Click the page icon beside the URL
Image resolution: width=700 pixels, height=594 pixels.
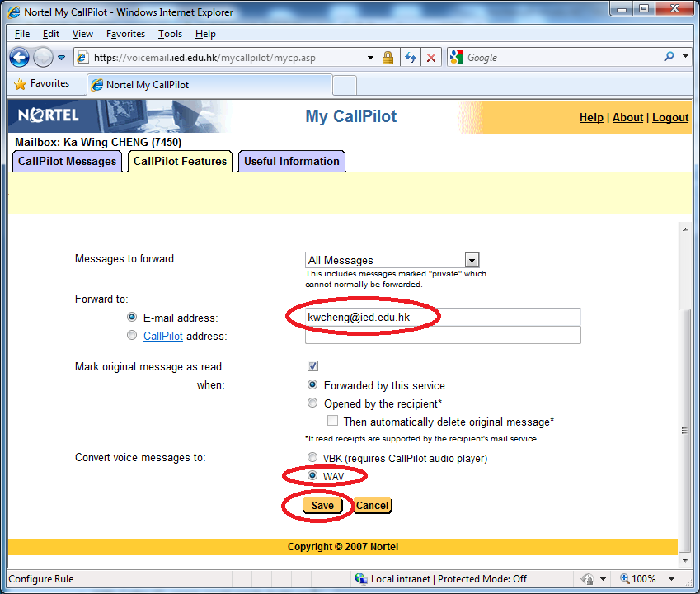pyautogui.click(x=82, y=58)
